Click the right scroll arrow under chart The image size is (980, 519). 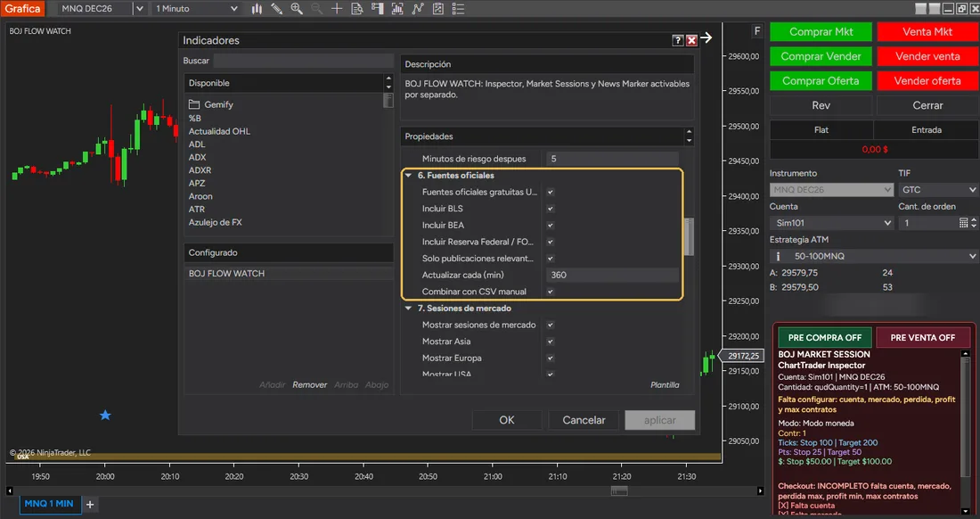[x=760, y=490]
